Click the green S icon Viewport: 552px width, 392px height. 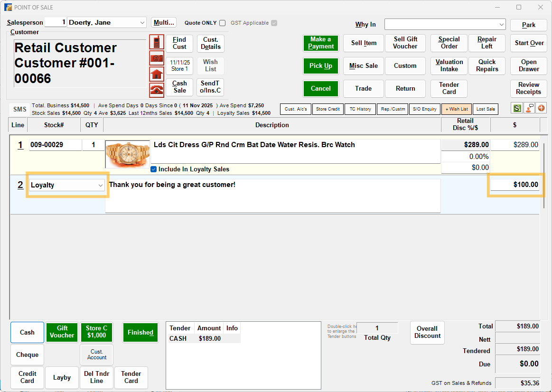coord(517,109)
